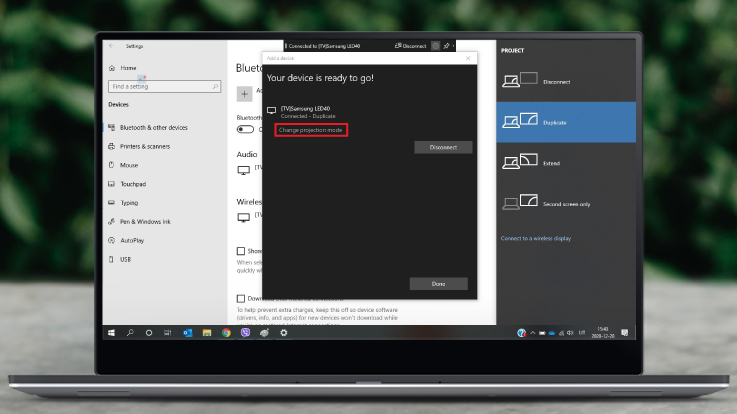Screen dimensions: 737x414
Task: Click the Settings back arrow
Action: (111, 46)
